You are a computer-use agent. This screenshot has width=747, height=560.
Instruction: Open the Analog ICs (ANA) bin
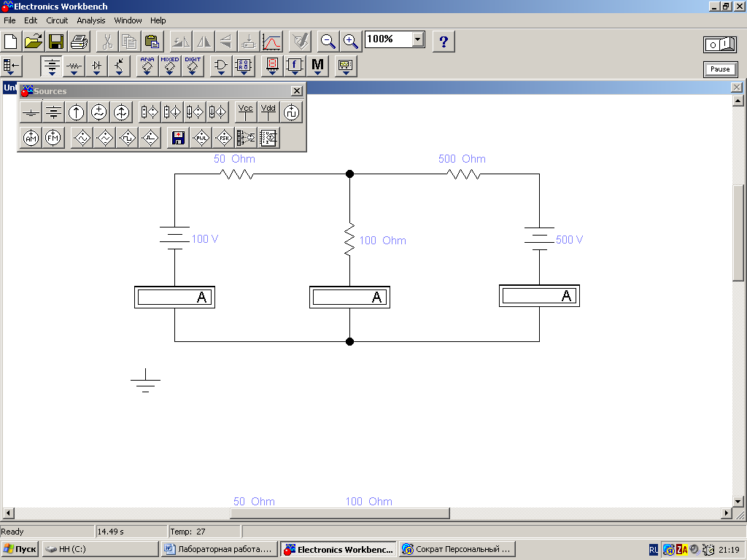coord(147,66)
